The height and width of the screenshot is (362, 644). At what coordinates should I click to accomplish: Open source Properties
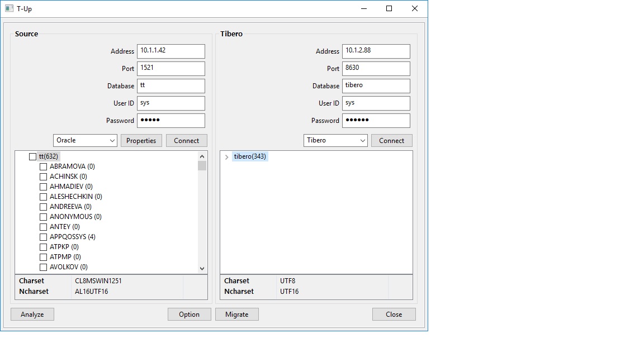point(141,140)
